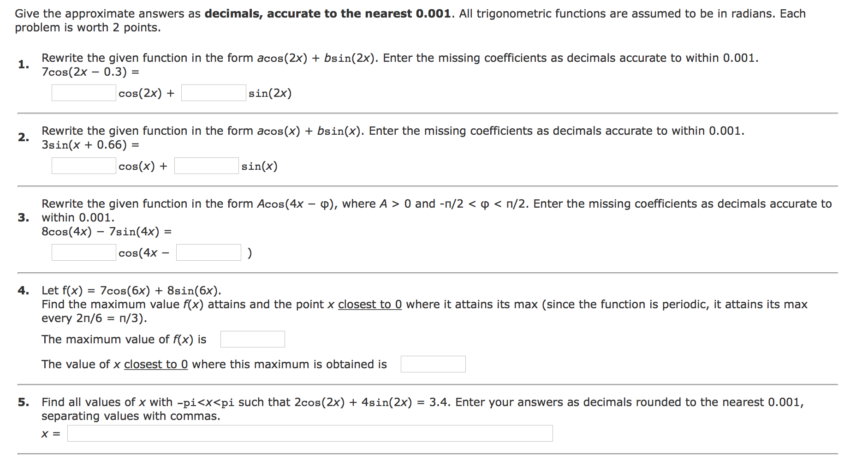868x455 pixels.
Task: Click the problem number 5 label
Action: tap(24, 402)
